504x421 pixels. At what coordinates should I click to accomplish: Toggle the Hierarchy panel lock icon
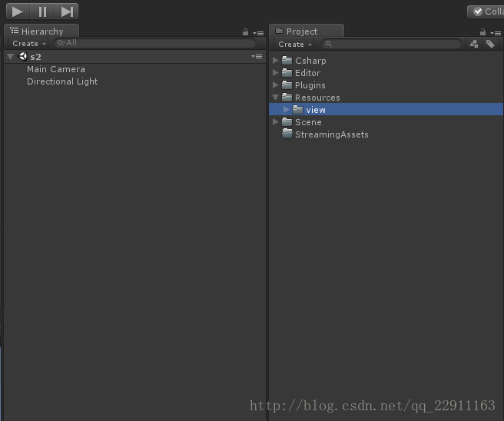(245, 32)
